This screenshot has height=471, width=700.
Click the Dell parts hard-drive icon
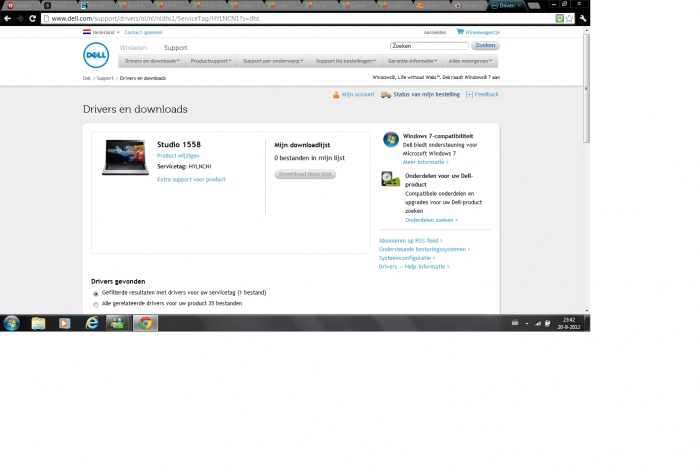click(390, 179)
